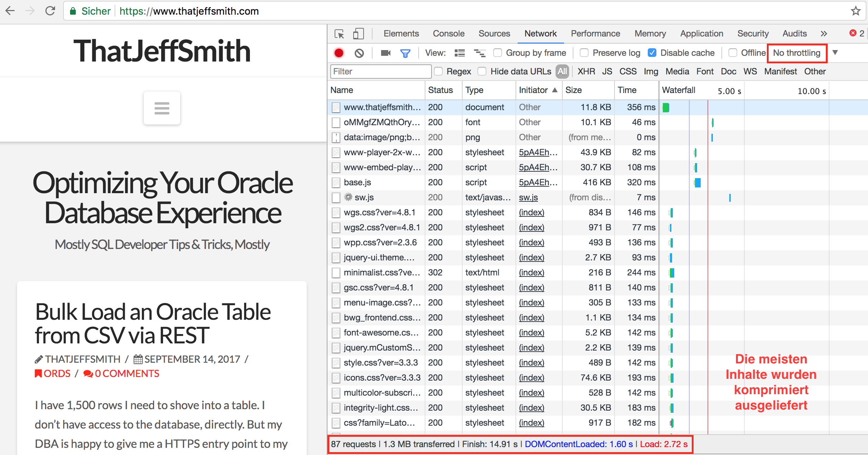Viewport: 868px width, 455px height.
Task: Click the capture screenshots camera icon
Action: coord(386,53)
